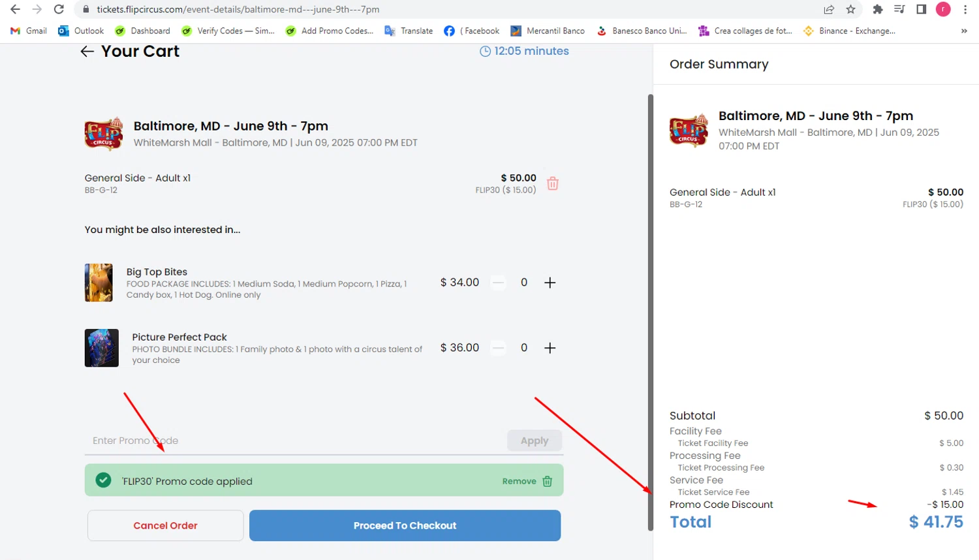This screenshot has width=979, height=560.
Task: Click the clock icon by the timer
Action: click(x=485, y=52)
